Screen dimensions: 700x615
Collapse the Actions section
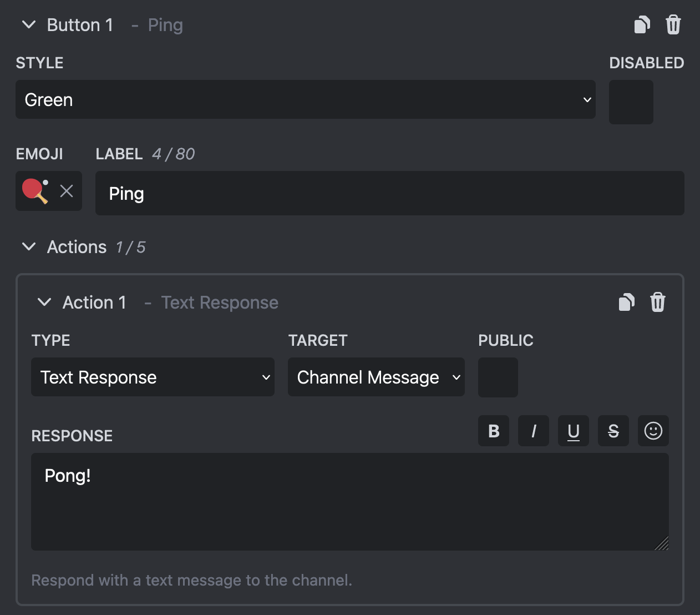29,247
